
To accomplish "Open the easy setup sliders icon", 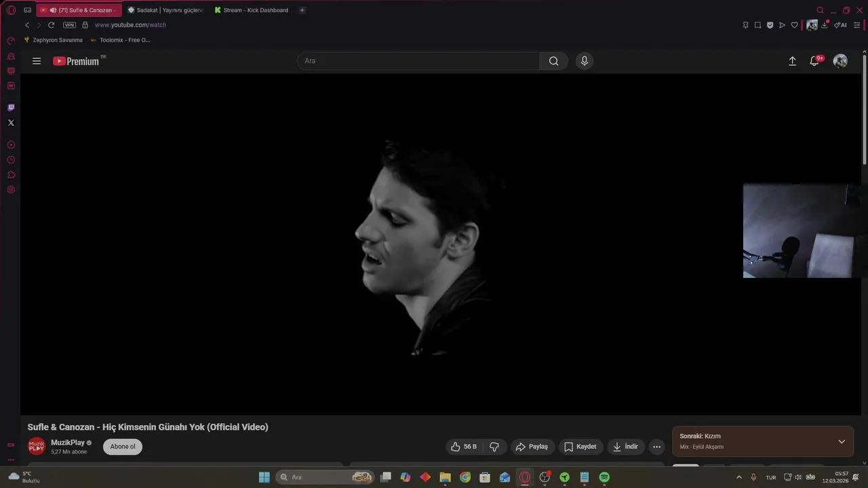I will pos(857,25).
